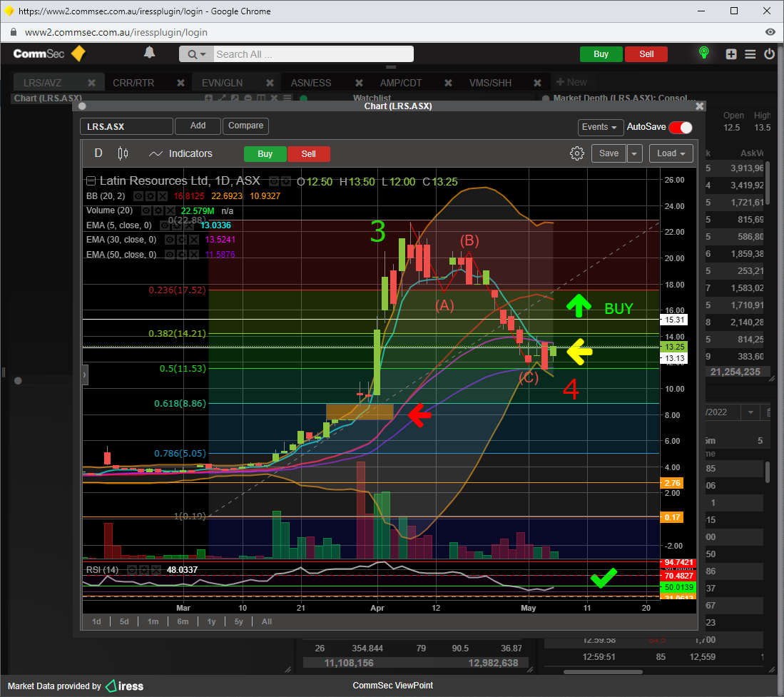Remove the Volume (20) indicator
784x697 pixels.
(x=170, y=211)
